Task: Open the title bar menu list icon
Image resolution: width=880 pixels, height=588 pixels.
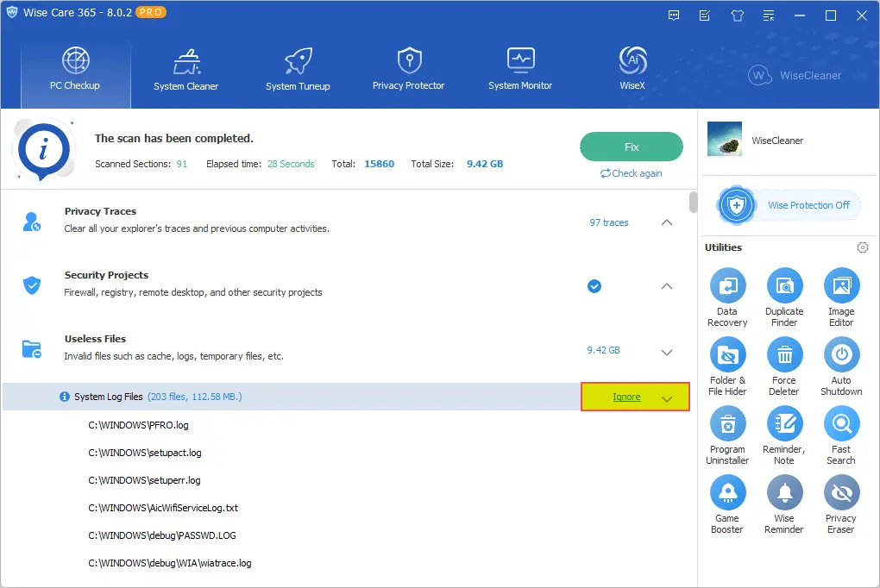Action: [769, 16]
